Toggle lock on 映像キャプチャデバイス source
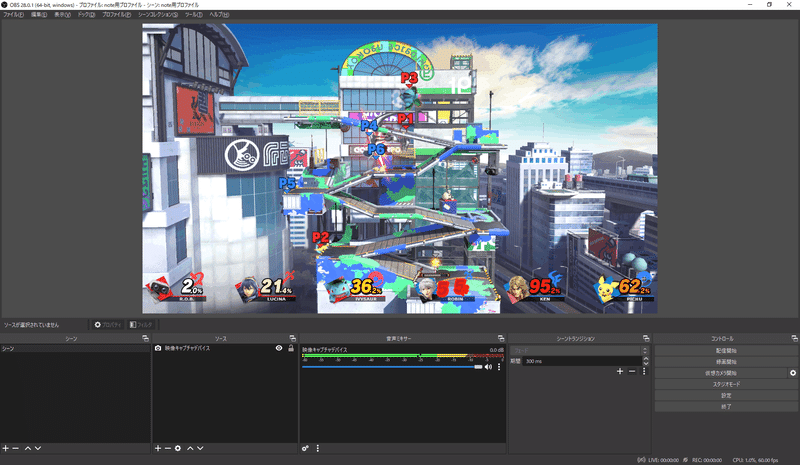 [x=291, y=348]
